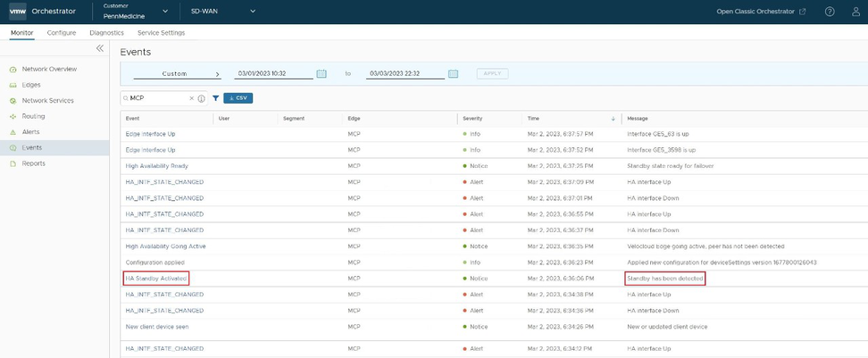Open end date calendar picker

453,73
